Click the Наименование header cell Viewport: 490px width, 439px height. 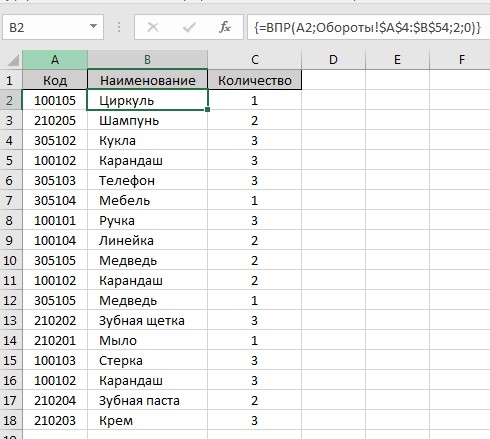(x=148, y=80)
